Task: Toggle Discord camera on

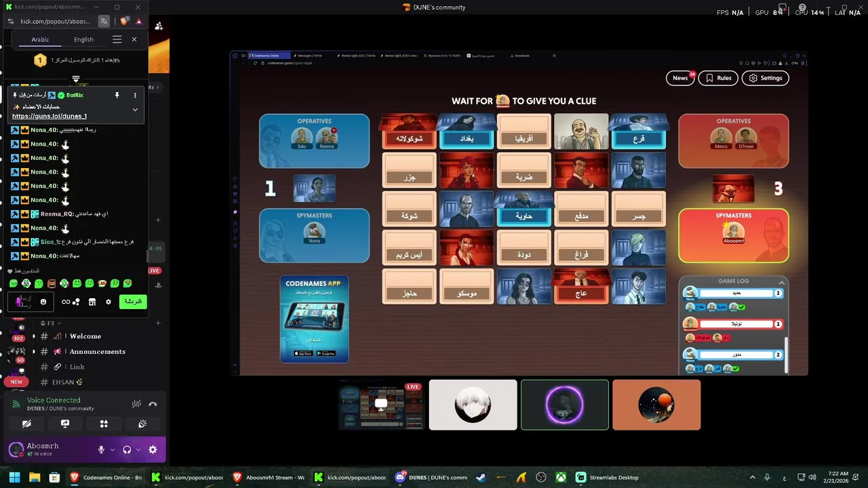Action: (26, 424)
